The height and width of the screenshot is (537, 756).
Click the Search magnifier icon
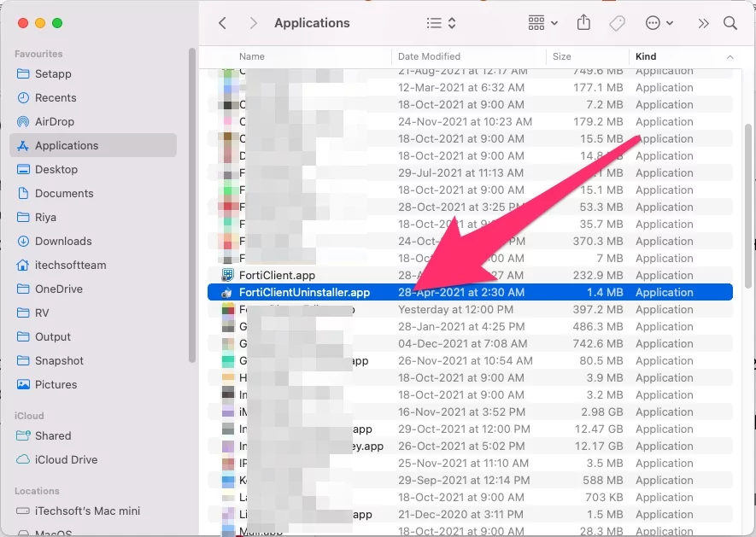point(730,23)
